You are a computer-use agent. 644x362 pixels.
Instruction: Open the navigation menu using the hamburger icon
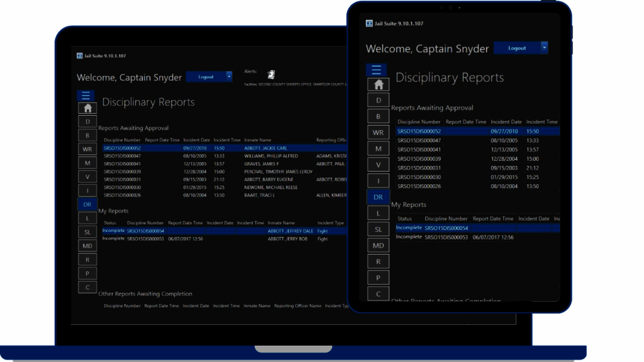pos(87,96)
